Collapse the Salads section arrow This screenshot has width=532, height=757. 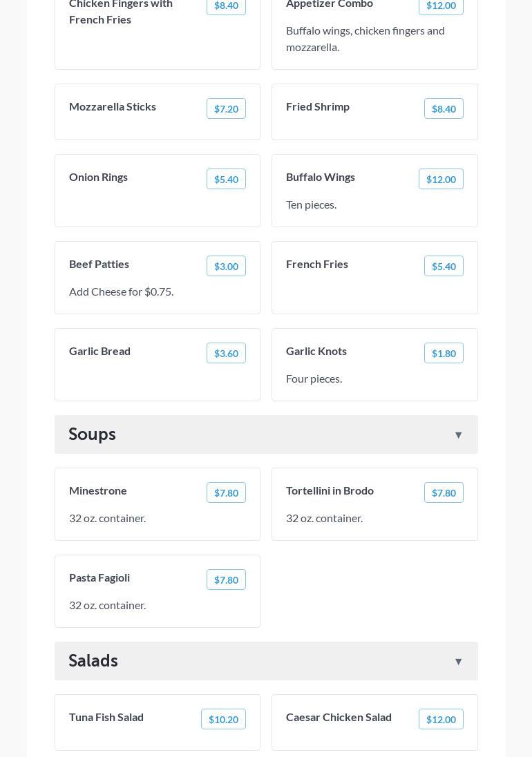click(x=458, y=662)
